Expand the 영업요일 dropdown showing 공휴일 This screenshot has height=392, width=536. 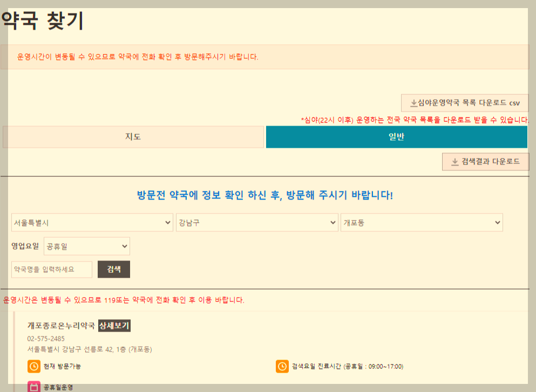tap(87, 246)
